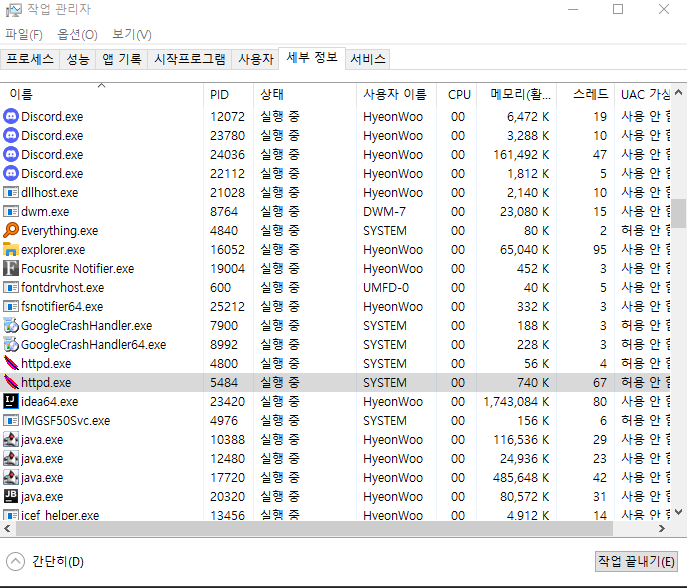
Task: Collapse view with 간단히(D) button
Action: (x=45, y=562)
